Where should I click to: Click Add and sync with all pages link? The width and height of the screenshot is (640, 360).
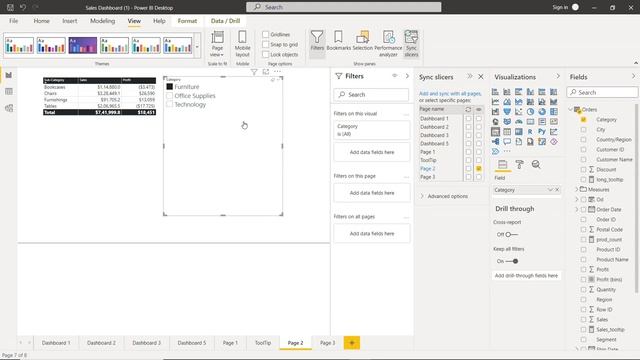pos(450,93)
